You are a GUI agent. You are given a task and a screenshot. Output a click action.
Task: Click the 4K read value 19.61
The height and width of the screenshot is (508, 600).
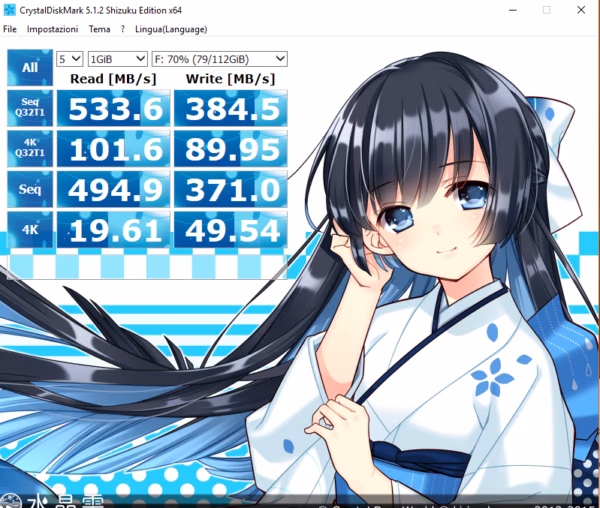tap(114, 230)
